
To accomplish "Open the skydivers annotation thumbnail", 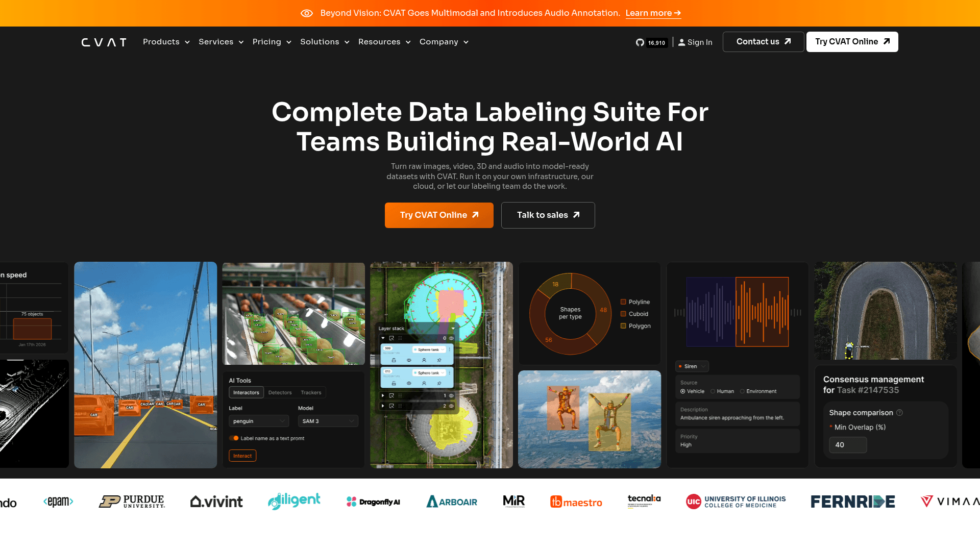I will coord(590,419).
